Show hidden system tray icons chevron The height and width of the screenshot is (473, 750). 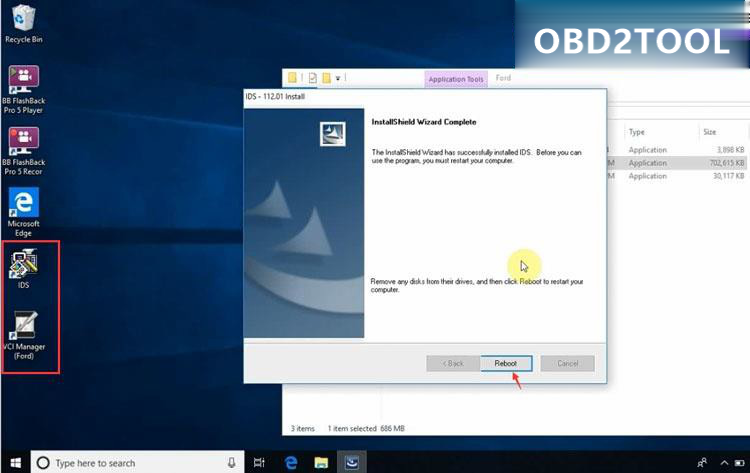point(724,462)
